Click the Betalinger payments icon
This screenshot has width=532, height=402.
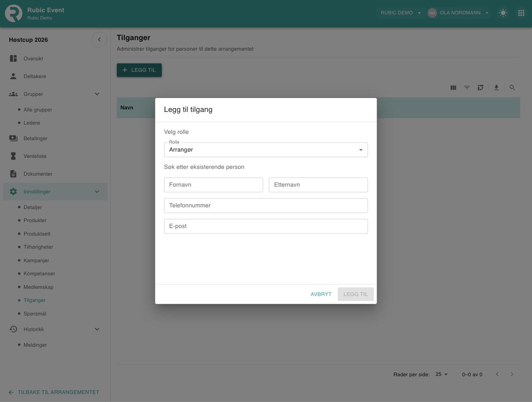point(14,139)
